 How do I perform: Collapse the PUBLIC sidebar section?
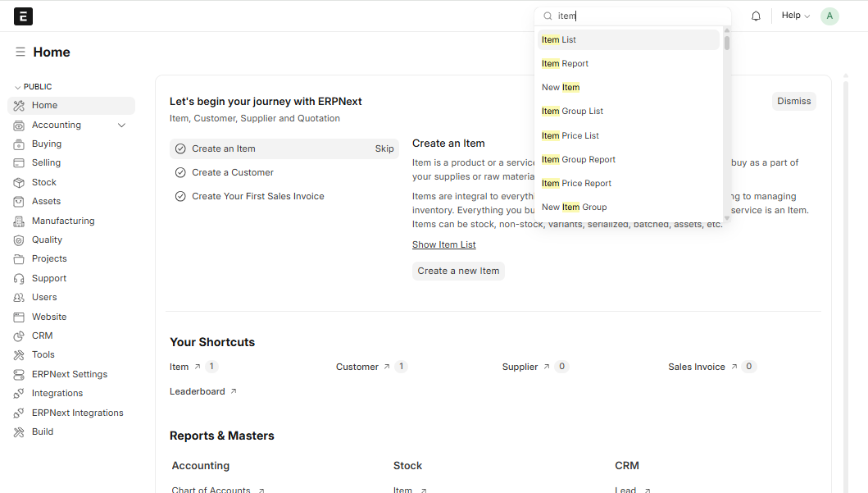pos(34,87)
